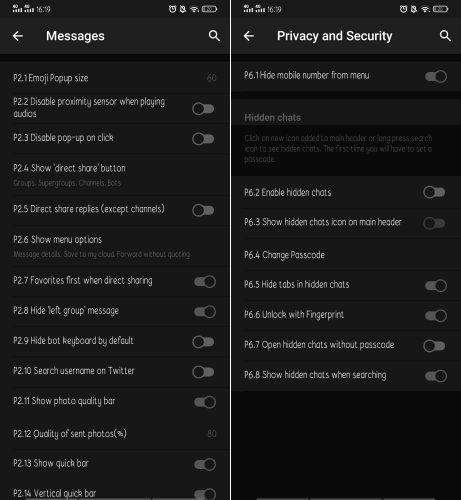
Task: Tap the alarm icon in left status bar
Action: [x=172, y=9]
